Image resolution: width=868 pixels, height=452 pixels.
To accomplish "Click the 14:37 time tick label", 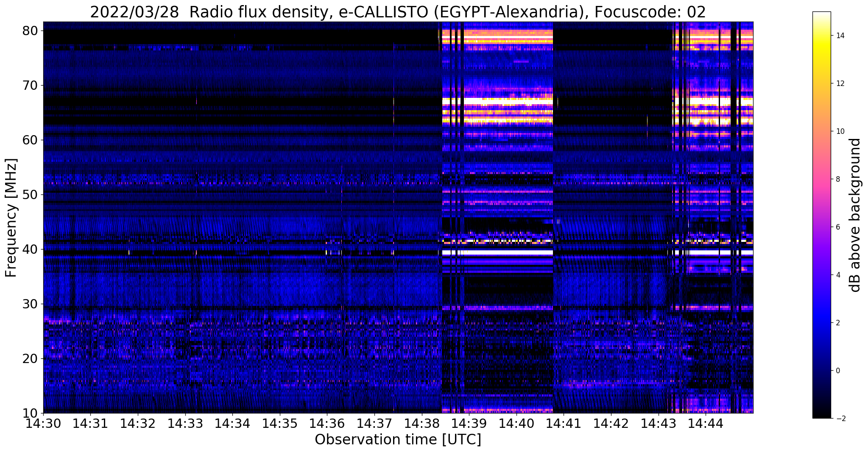I will [x=374, y=423].
